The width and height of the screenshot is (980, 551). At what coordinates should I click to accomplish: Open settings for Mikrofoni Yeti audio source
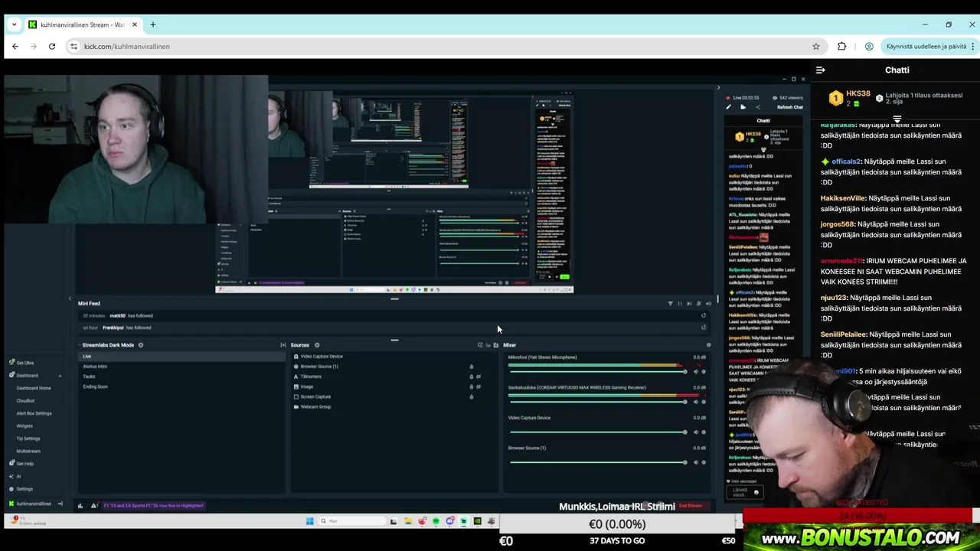pyautogui.click(x=704, y=372)
